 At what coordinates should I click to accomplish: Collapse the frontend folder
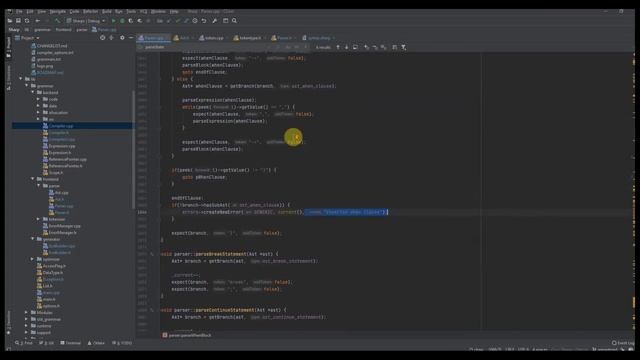33,179
